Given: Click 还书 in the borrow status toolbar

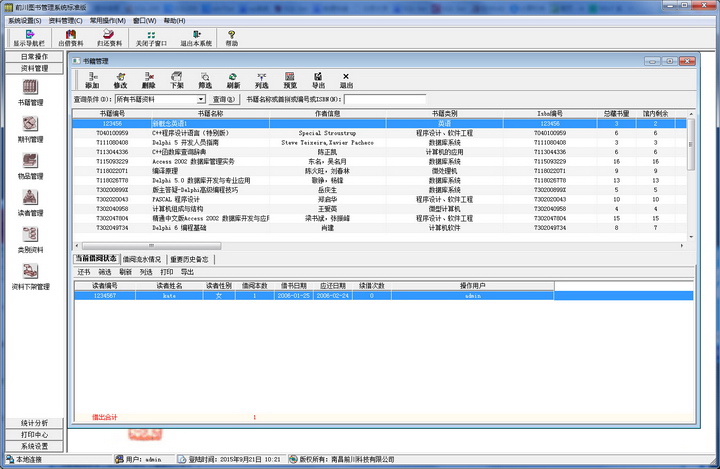Looking at the screenshot, I should tap(84, 271).
